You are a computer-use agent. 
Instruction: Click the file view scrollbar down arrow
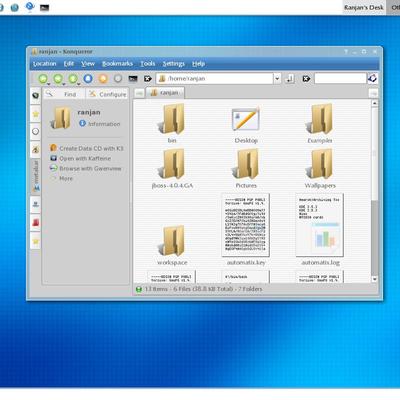(375, 279)
